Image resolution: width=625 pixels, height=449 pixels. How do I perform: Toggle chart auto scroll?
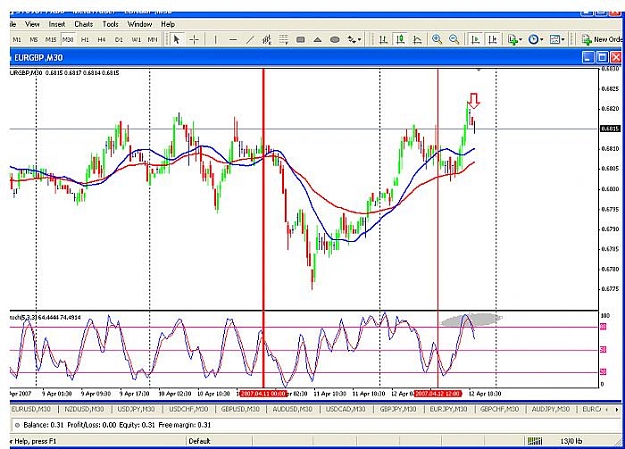[x=475, y=39]
